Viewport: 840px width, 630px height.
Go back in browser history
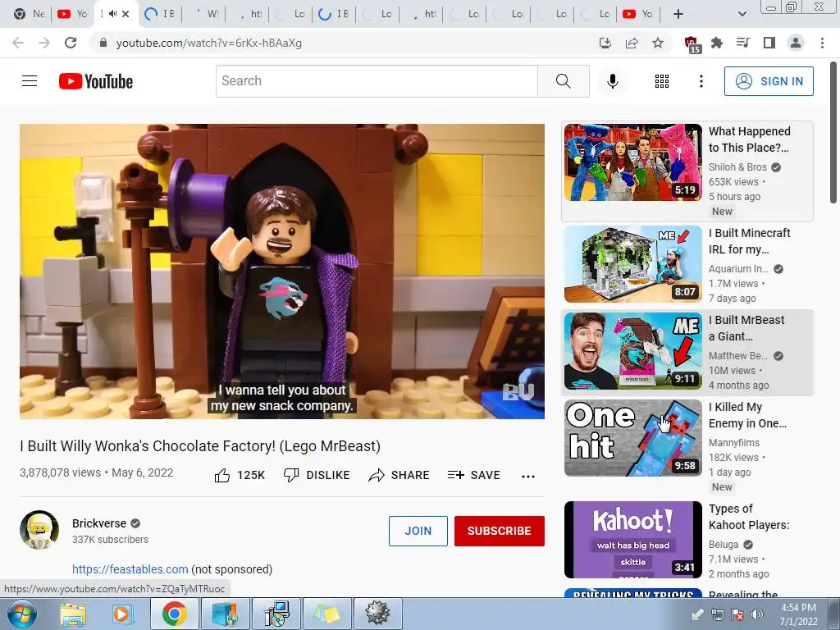[18, 43]
